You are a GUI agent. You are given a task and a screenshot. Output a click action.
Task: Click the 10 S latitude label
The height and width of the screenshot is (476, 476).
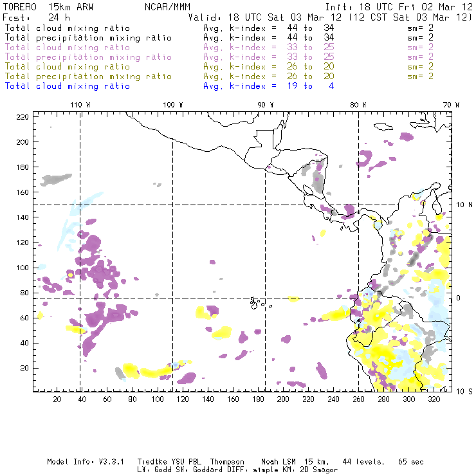[x=464, y=391]
